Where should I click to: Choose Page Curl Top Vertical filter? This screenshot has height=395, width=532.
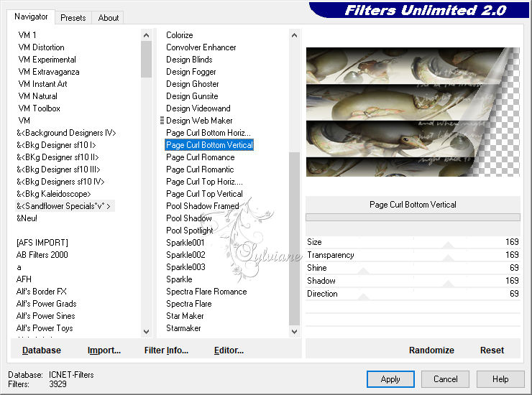[x=204, y=194]
